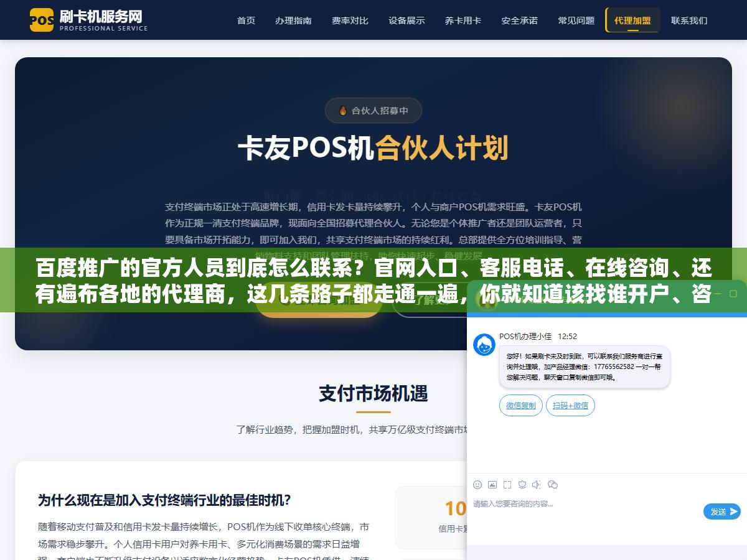Open the emoji picker in chat
The width and height of the screenshot is (747, 560).
coord(477,485)
